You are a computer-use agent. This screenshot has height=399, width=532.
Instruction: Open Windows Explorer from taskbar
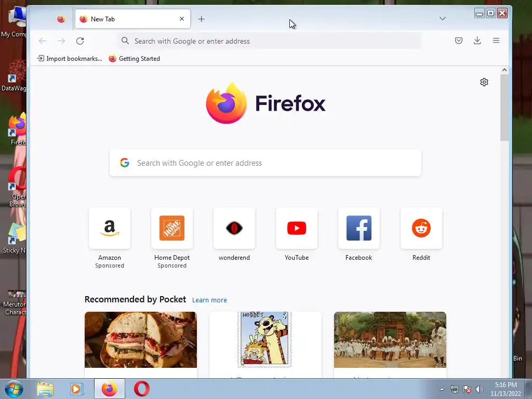45,389
